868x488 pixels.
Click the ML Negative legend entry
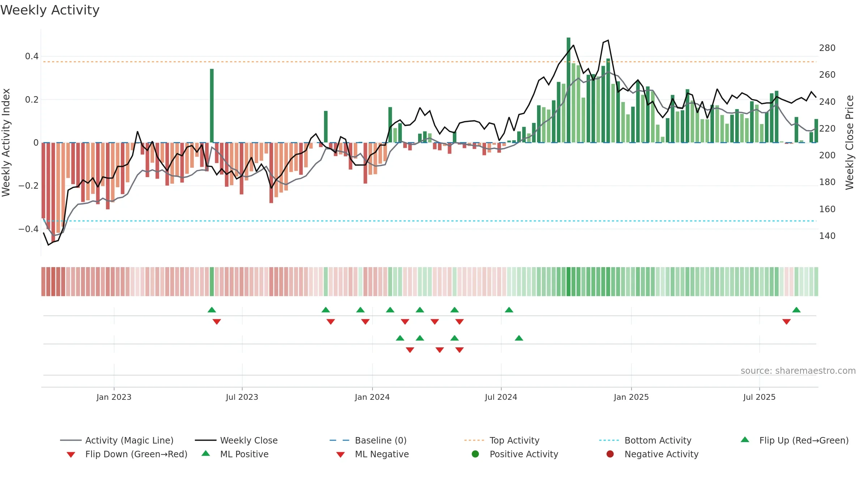pyautogui.click(x=373, y=454)
